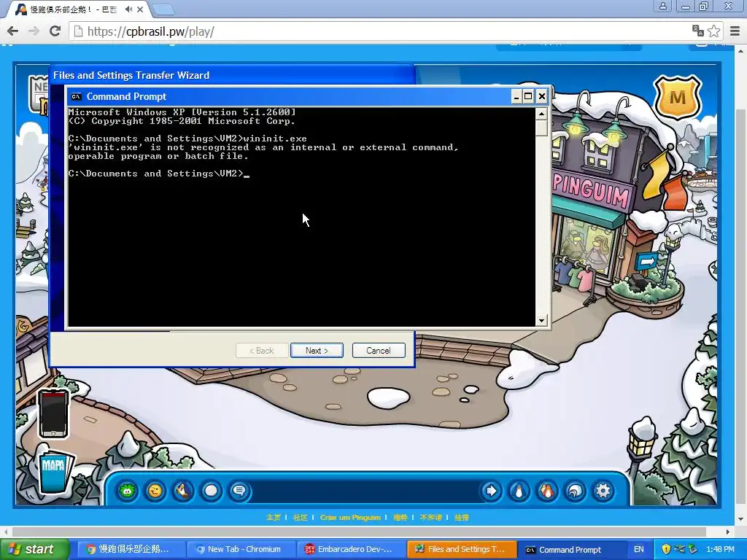Viewport: 747px width, 560px height.
Task: Reload the page in Chromium
Action: tap(55, 31)
